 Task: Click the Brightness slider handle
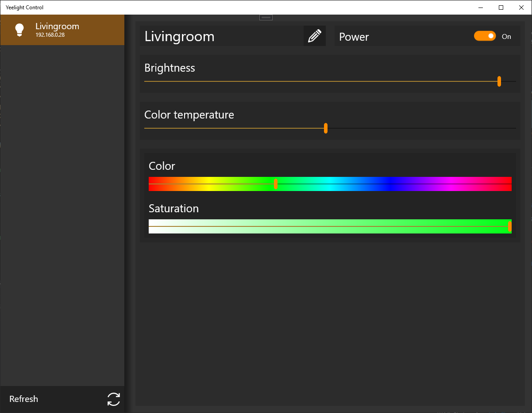(x=499, y=81)
